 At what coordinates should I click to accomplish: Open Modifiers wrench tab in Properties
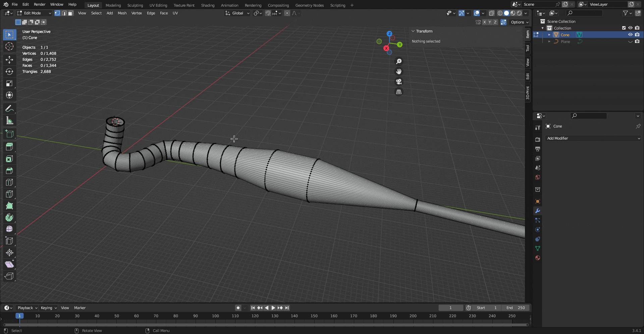(538, 211)
